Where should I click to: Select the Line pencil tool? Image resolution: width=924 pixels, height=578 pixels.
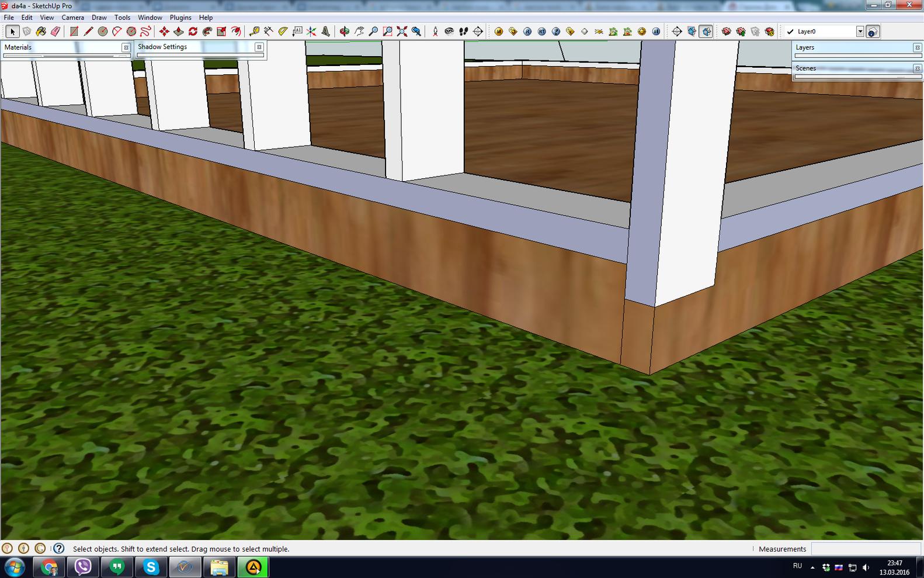(x=88, y=32)
